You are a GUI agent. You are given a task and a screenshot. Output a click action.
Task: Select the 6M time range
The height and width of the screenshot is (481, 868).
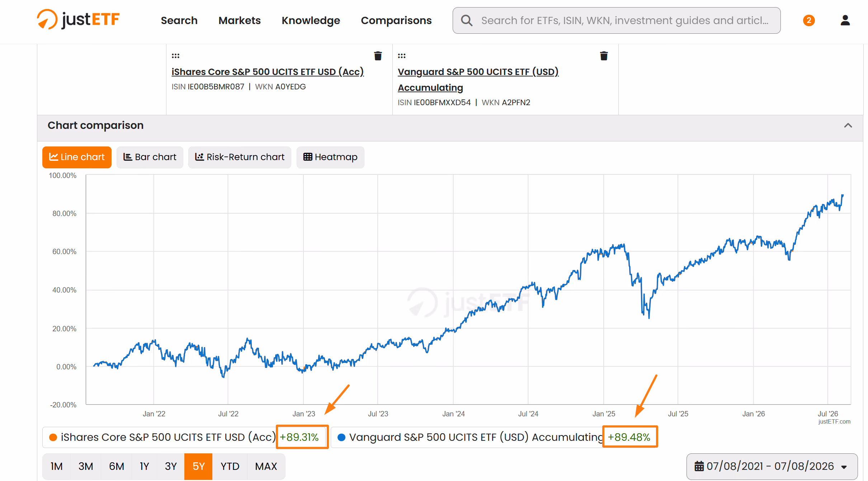pyautogui.click(x=117, y=466)
